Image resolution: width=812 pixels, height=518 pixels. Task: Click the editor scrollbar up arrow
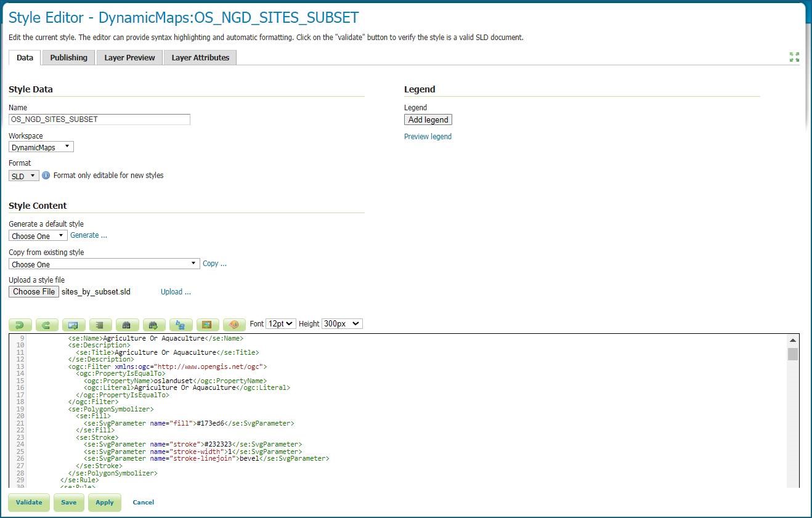(x=793, y=341)
